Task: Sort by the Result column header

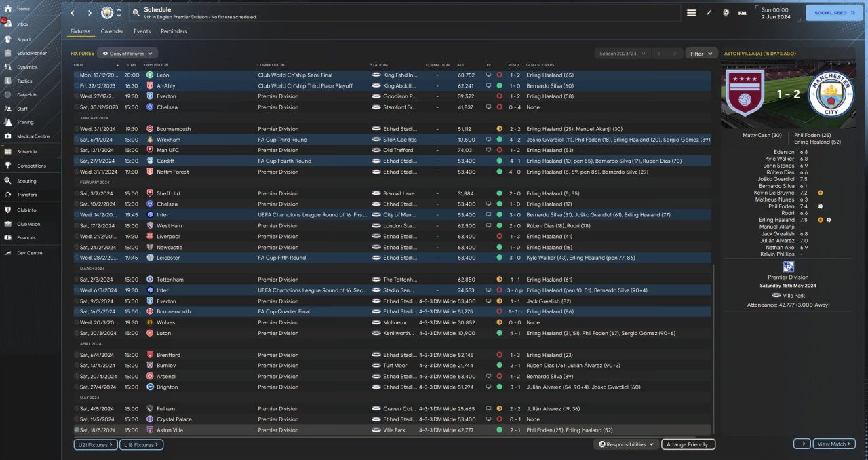Action: 515,65
